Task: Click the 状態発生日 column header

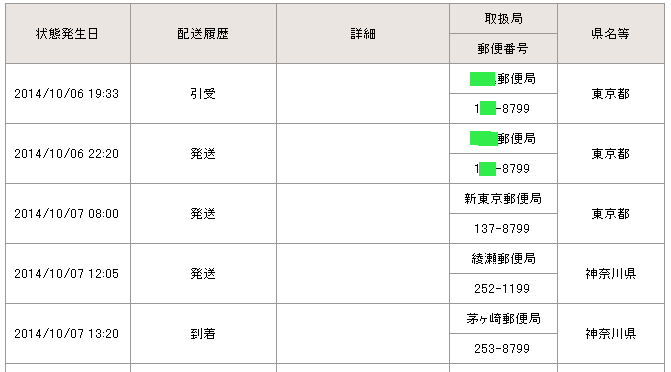Action: 68,34
